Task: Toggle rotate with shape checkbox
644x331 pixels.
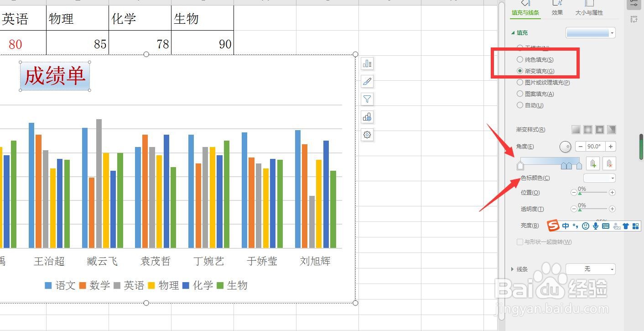Action: [x=520, y=242]
